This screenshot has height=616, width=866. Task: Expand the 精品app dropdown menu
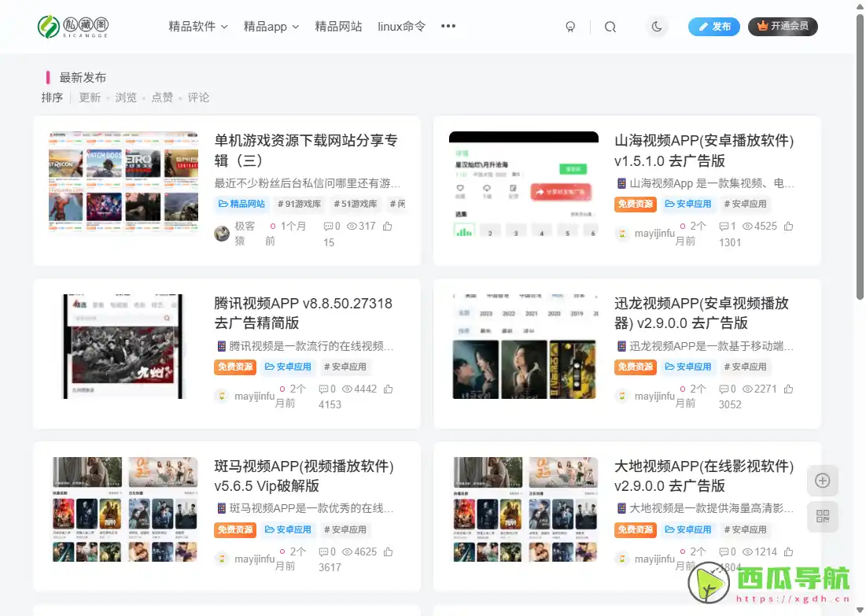coord(267,26)
